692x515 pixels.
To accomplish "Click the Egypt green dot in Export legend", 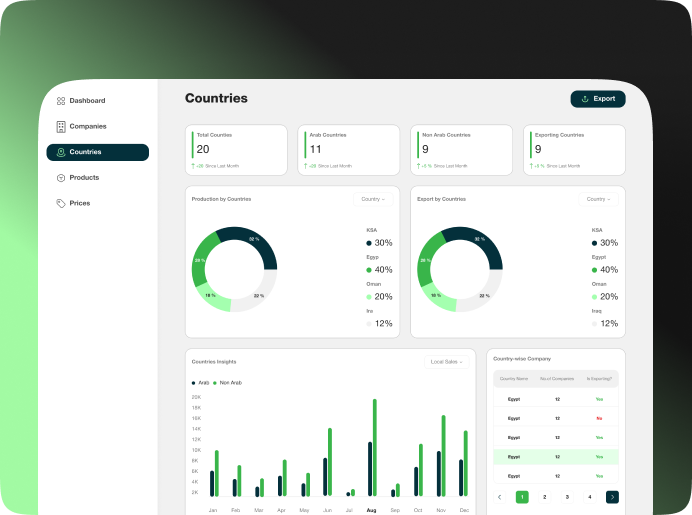I will click(594, 270).
